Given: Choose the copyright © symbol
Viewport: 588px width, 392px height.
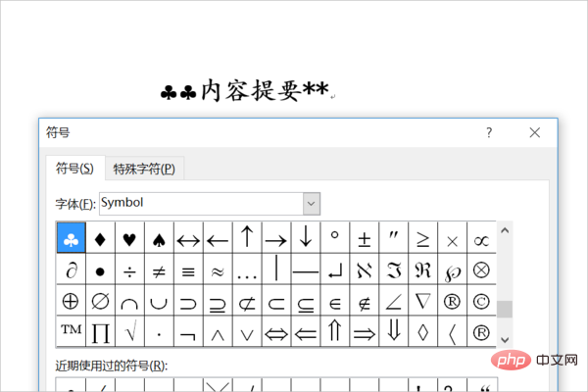Looking at the screenshot, I should pyautogui.click(x=481, y=301).
